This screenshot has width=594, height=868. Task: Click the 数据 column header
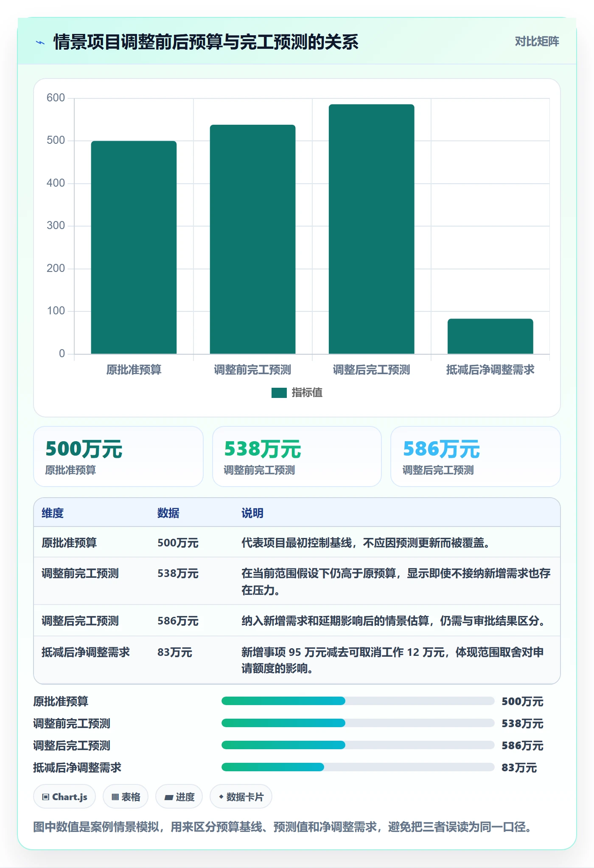click(168, 513)
